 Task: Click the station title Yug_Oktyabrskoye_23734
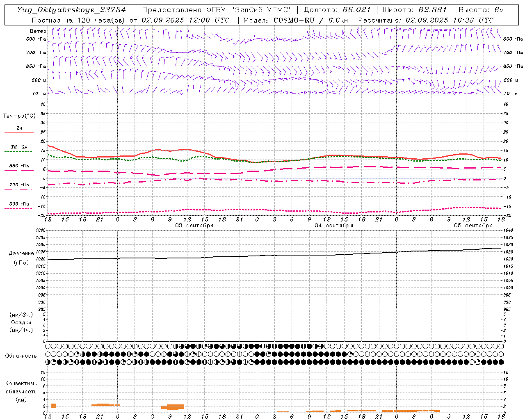pos(71,10)
